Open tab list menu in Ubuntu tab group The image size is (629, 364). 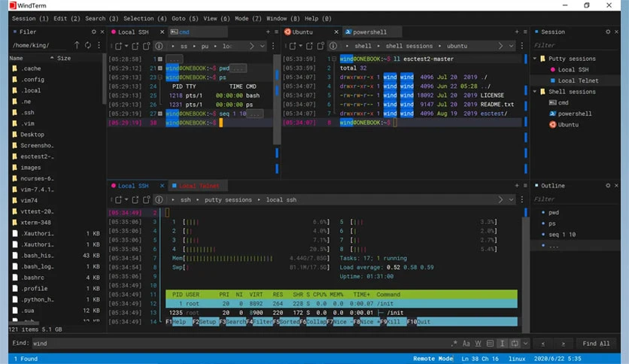point(525,32)
